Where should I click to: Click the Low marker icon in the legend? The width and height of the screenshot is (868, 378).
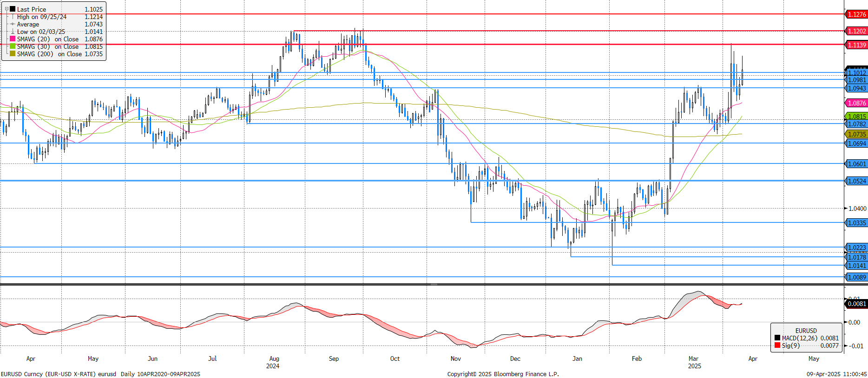coord(13,32)
